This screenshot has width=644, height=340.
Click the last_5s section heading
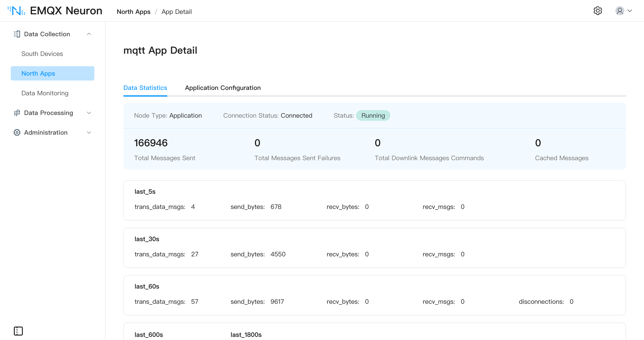[145, 192]
